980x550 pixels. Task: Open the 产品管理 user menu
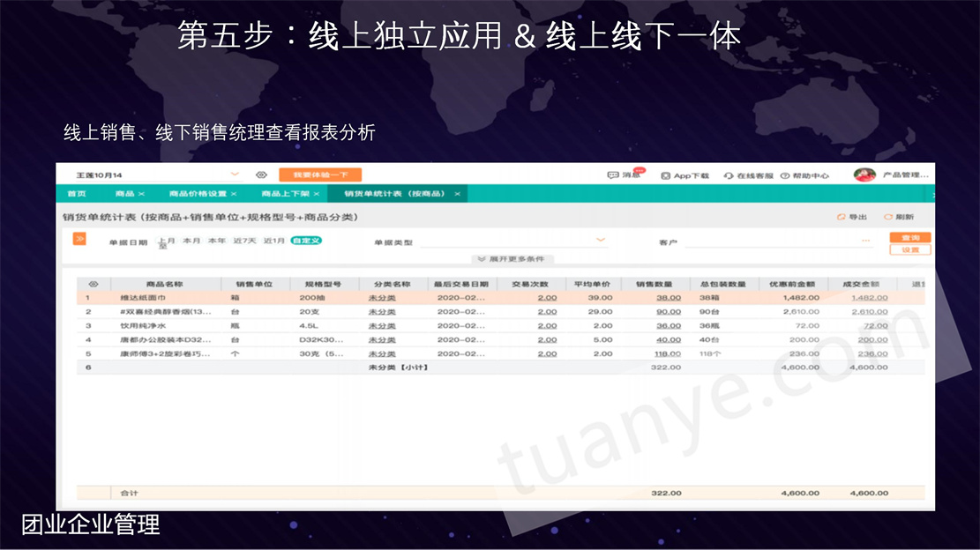[x=906, y=175]
